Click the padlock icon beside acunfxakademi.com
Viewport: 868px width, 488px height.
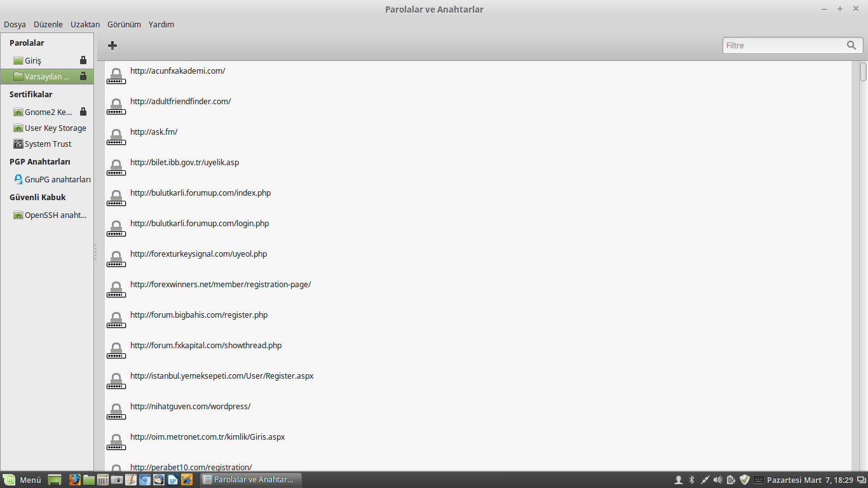(x=116, y=76)
